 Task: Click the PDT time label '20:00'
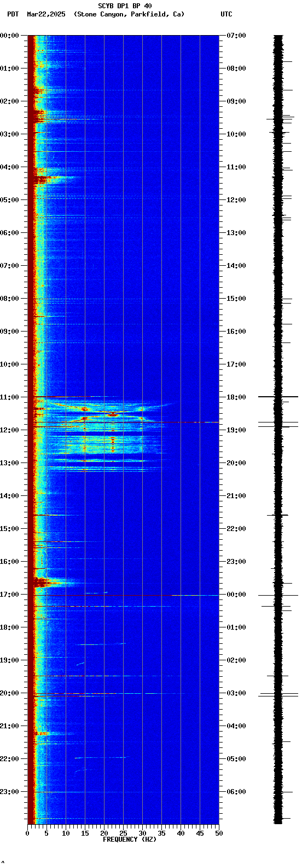9,693
